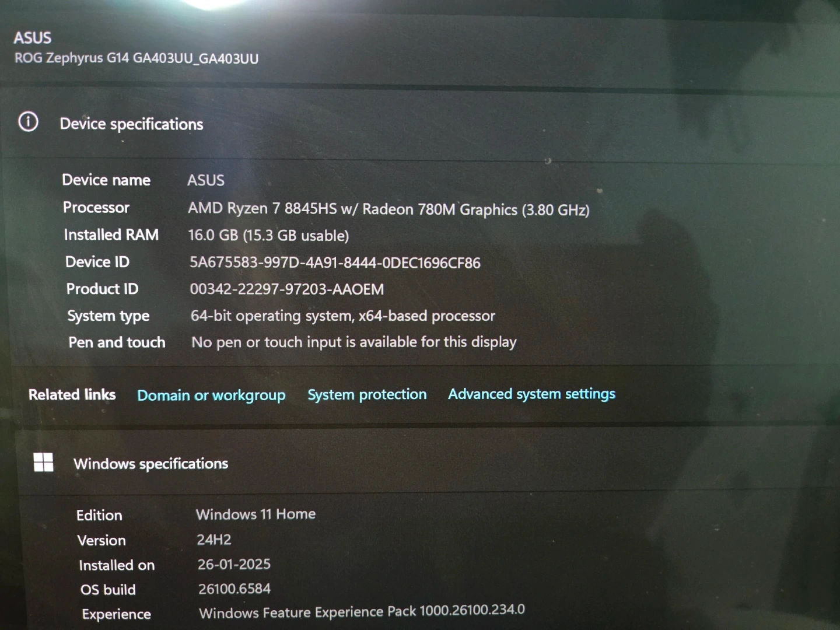Click the 16.0 GB installed RAM value
840x630 pixels.
(x=268, y=236)
